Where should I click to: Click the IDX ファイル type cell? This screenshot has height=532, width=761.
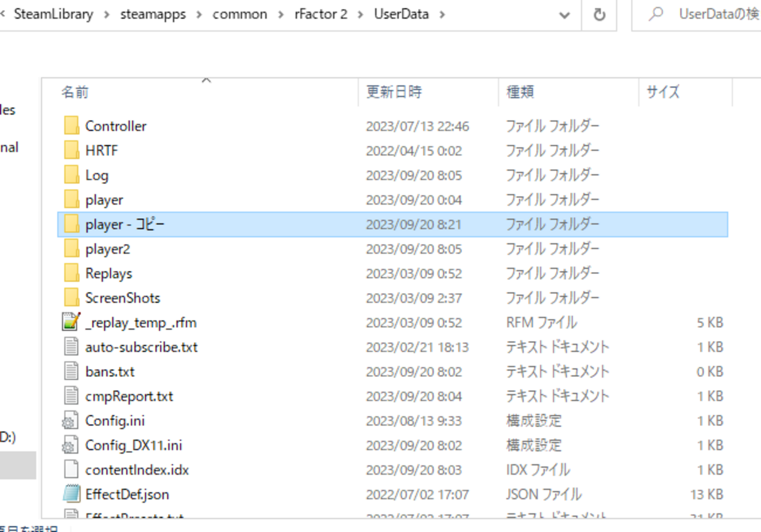(x=538, y=471)
